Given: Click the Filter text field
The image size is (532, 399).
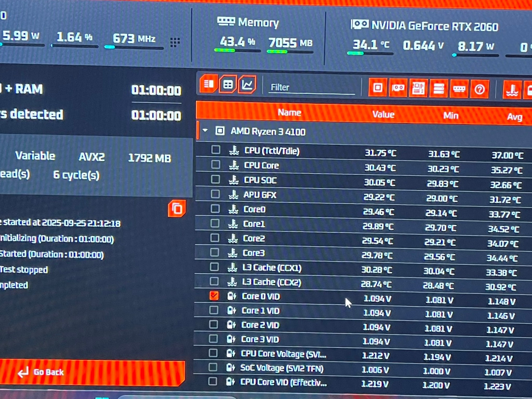Looking at the screenshot, I should pos(312,88).
